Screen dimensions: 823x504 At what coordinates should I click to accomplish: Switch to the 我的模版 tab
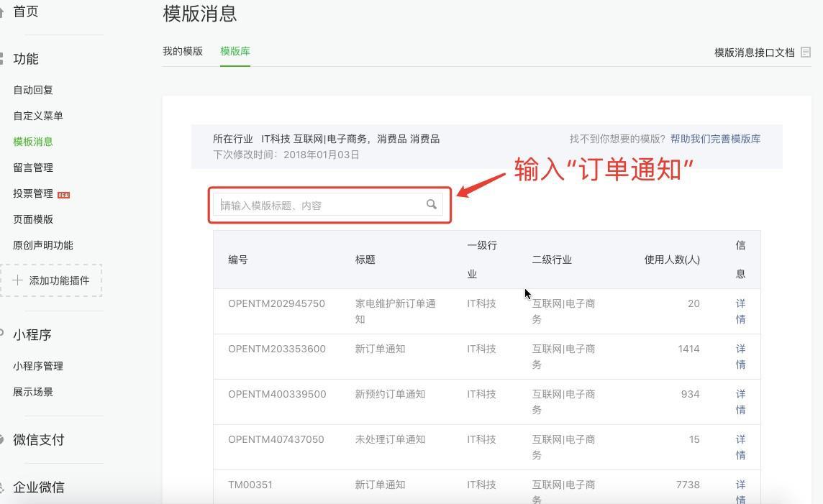click(183, 51)
